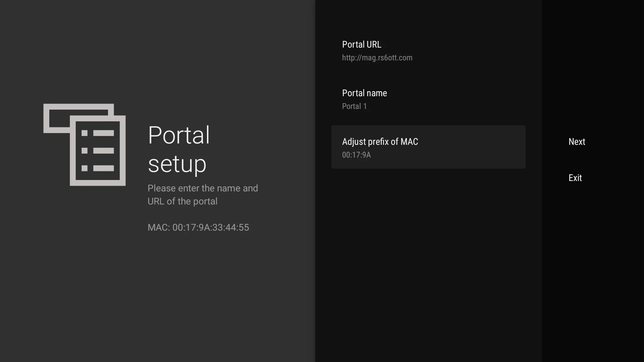
Task: Click the Portal name label
Action: pyautogui.click(x=364, y=93)
